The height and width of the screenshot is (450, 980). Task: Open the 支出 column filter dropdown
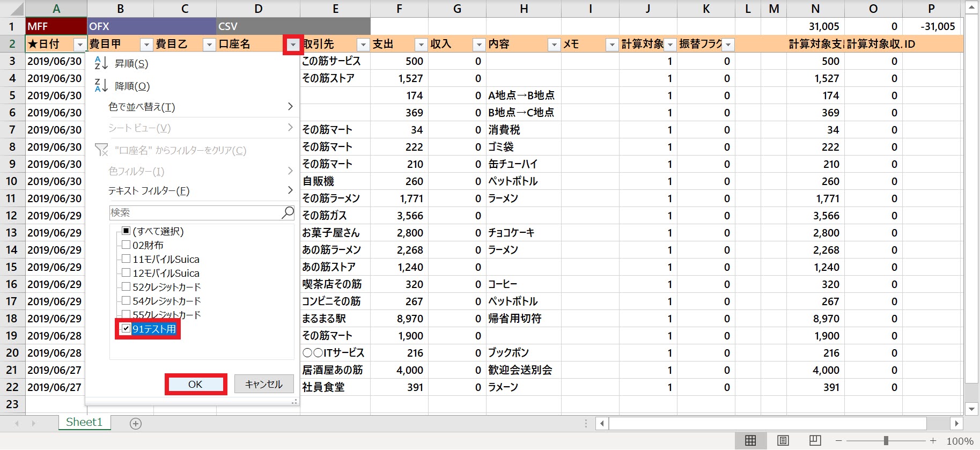click(421, 45)
